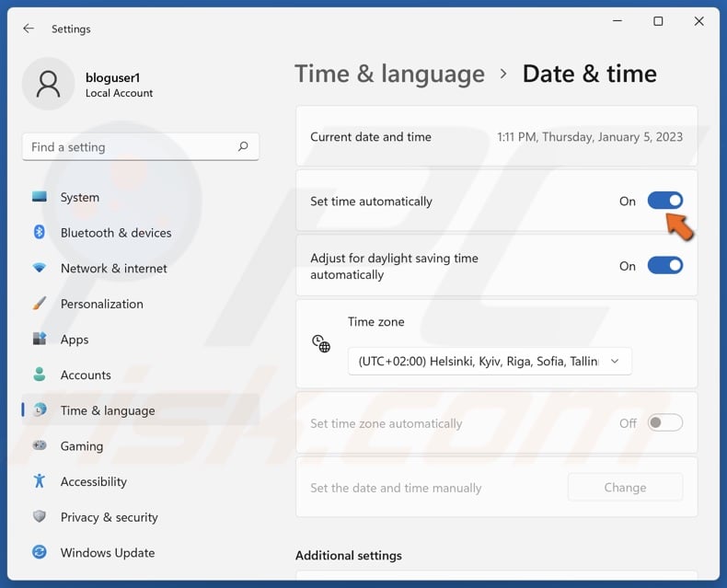The width and height of the screenshot is (727, 588).
Task: Click the search magnifier icon
Action: pos(243,146)
